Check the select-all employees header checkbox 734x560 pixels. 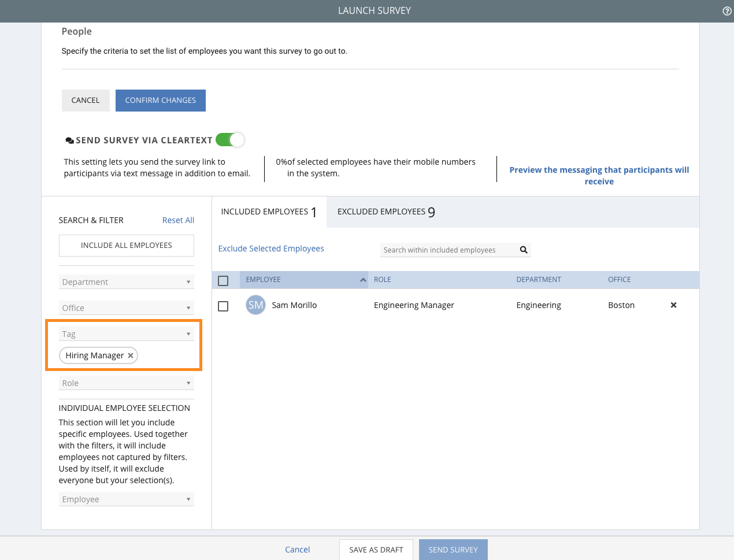coord(223,281)
